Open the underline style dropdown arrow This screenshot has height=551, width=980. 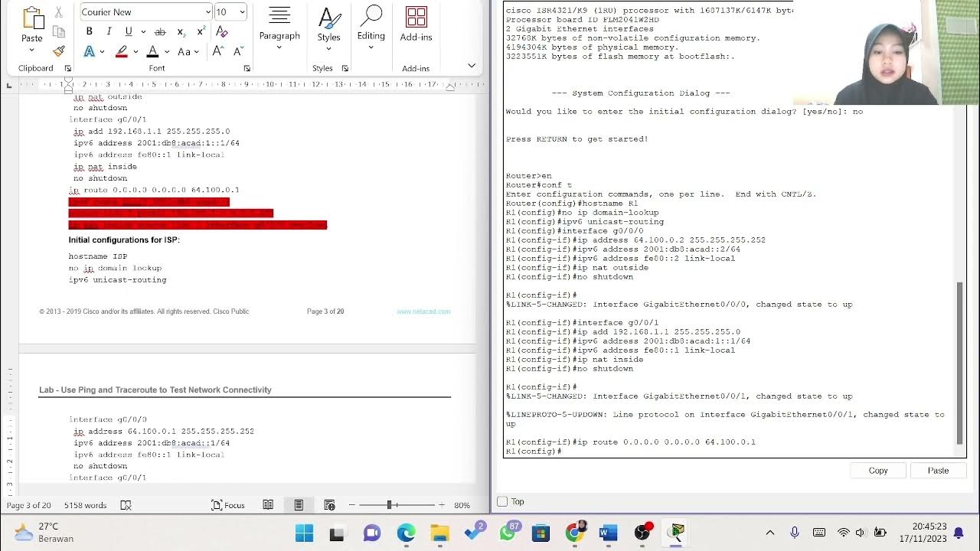pos(142,31)
